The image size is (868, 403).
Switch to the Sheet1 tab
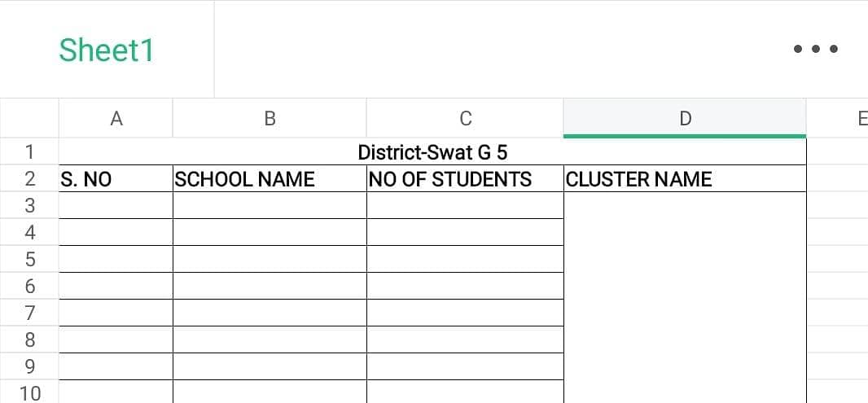pos(107,50)
